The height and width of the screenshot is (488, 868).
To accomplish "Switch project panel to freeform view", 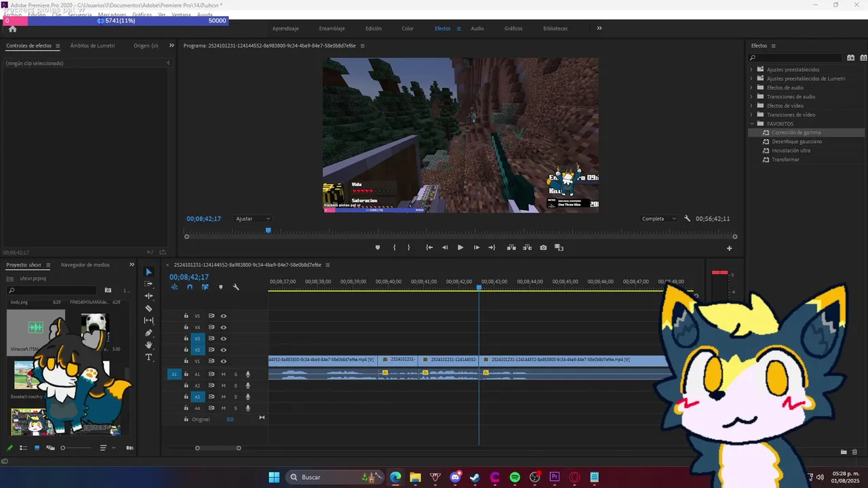I will [50, 448].
